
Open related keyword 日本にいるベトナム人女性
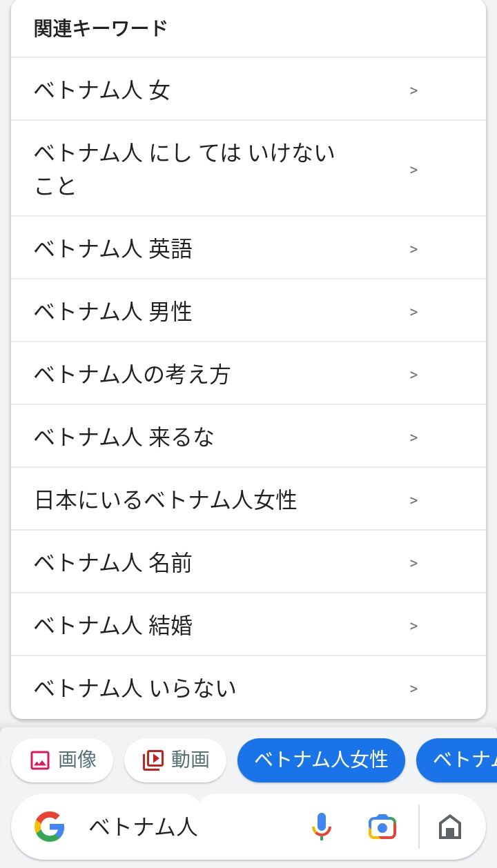[x=166, y=500]
